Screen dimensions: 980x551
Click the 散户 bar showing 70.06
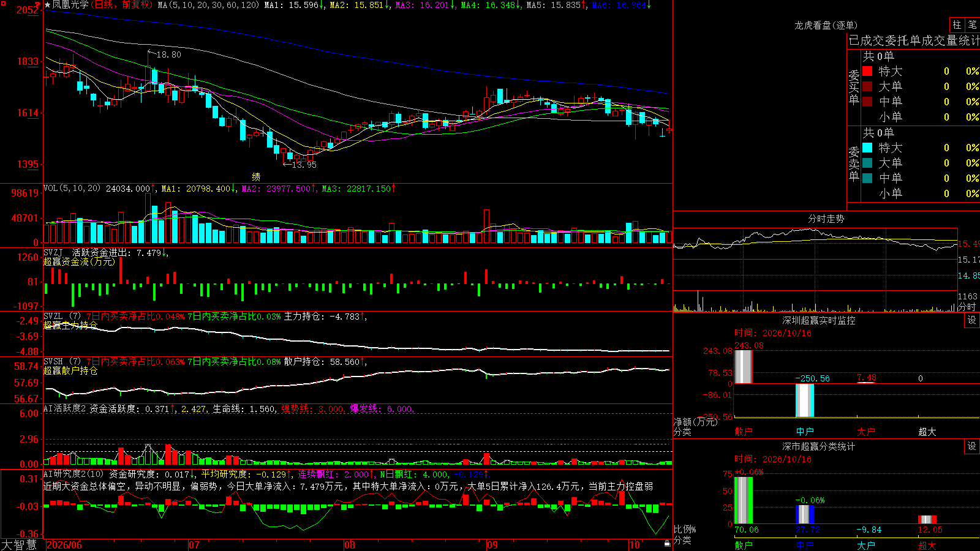click(743, 500)
